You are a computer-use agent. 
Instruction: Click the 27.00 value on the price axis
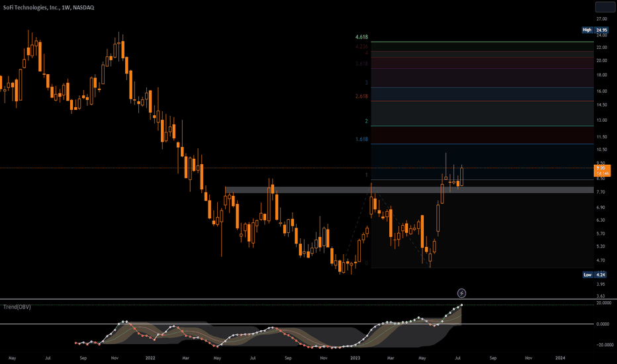coord(602,19)
